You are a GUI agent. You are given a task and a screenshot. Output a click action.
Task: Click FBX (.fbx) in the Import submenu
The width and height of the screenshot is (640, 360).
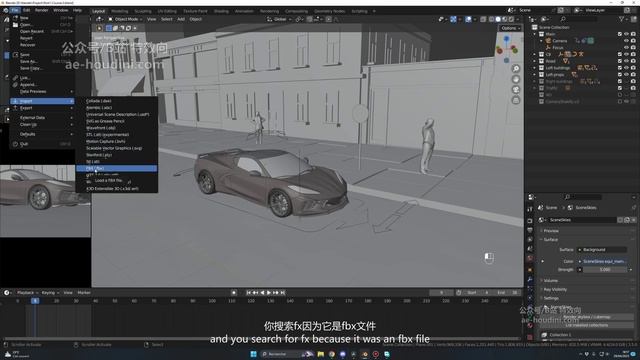[x=116, y=168]
